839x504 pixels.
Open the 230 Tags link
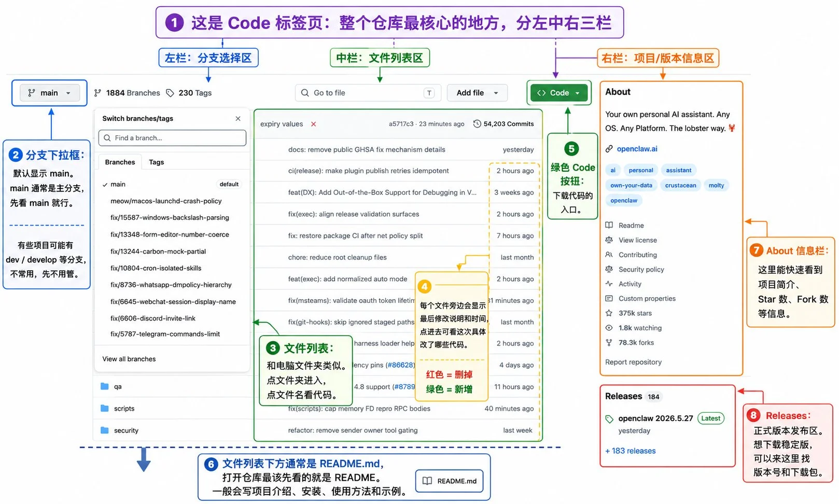(195, 93)
